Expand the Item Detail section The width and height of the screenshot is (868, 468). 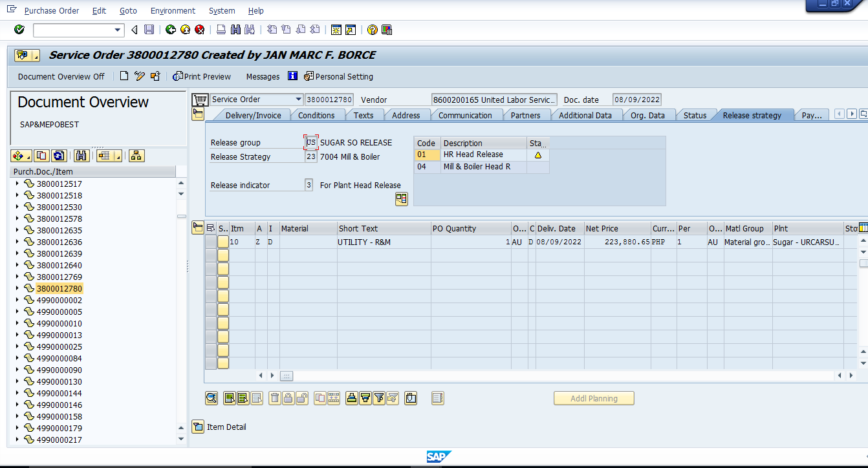click(x=198, y=427)
